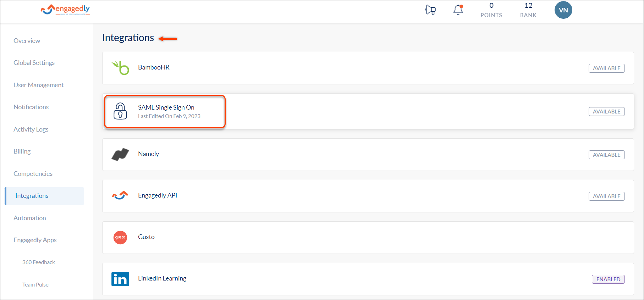
Task: Click the 0 POINTS counter
Action: (491, 10)
